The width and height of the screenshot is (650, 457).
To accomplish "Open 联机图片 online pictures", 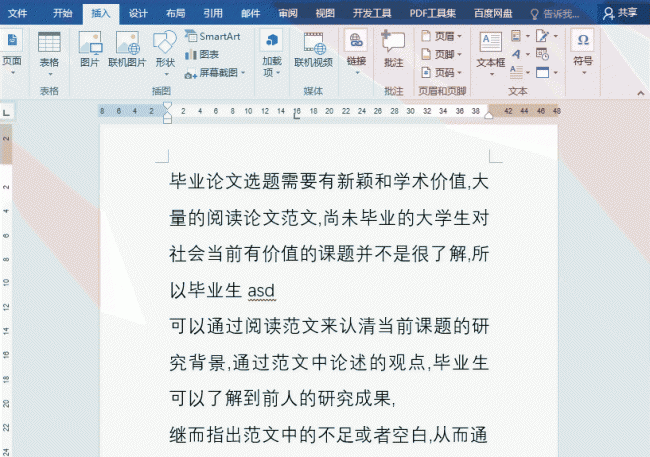I will coord(127,49).
